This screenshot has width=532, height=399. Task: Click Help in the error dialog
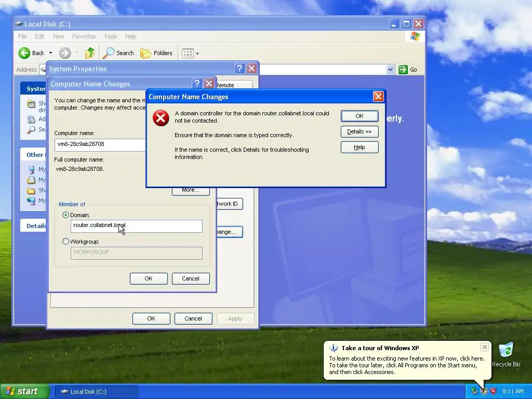tap(360, 147)
